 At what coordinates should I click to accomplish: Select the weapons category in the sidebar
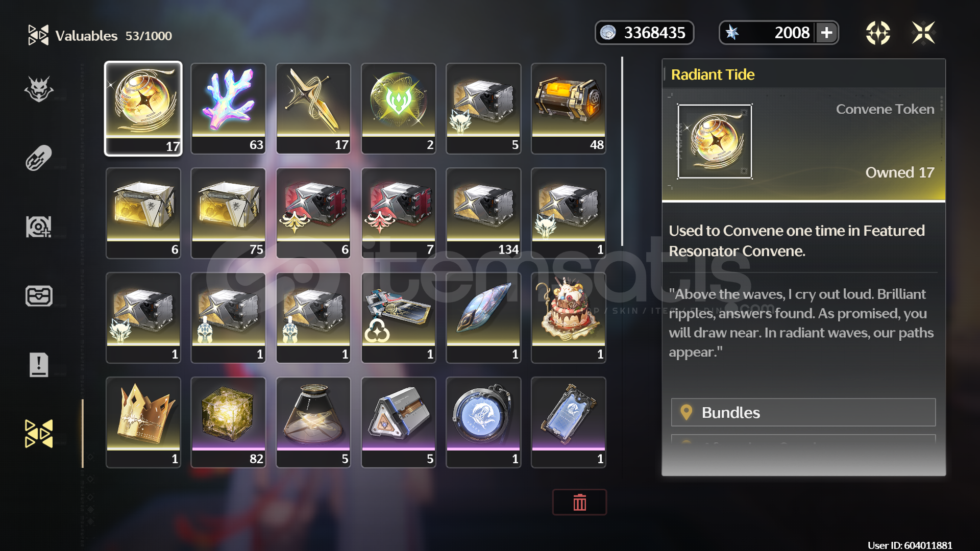[39, 158]
